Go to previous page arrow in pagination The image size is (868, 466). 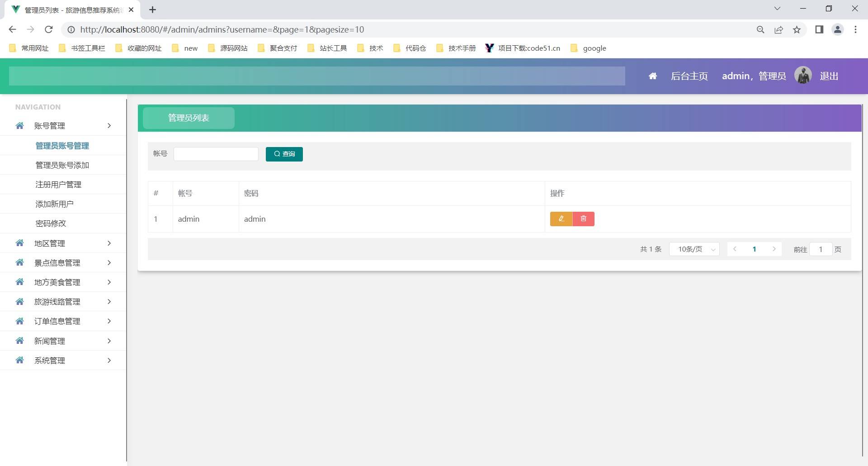pyautogui.click(x=735, y=249)
